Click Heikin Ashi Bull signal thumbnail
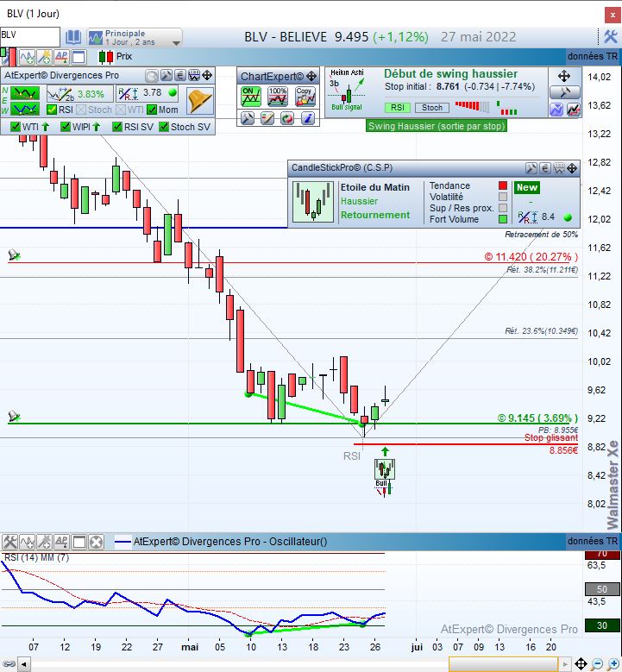Screen dimensions: 622x672 pos(347,90)
